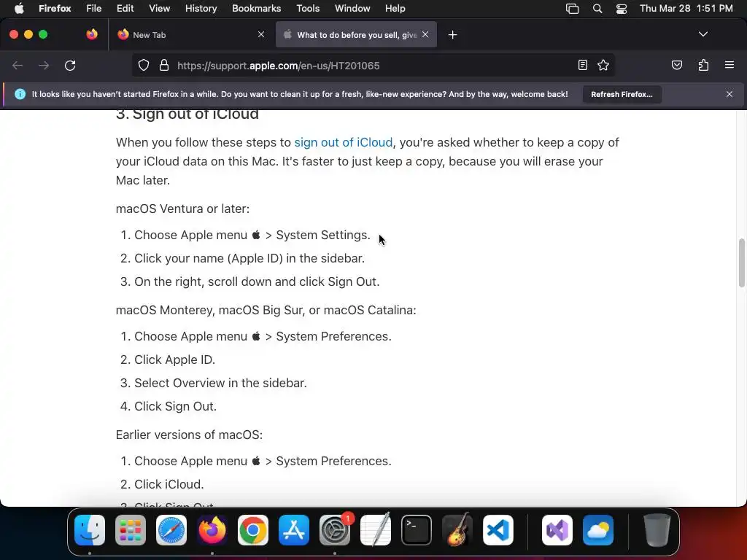Open the Window menu

[x=352, y=8]
